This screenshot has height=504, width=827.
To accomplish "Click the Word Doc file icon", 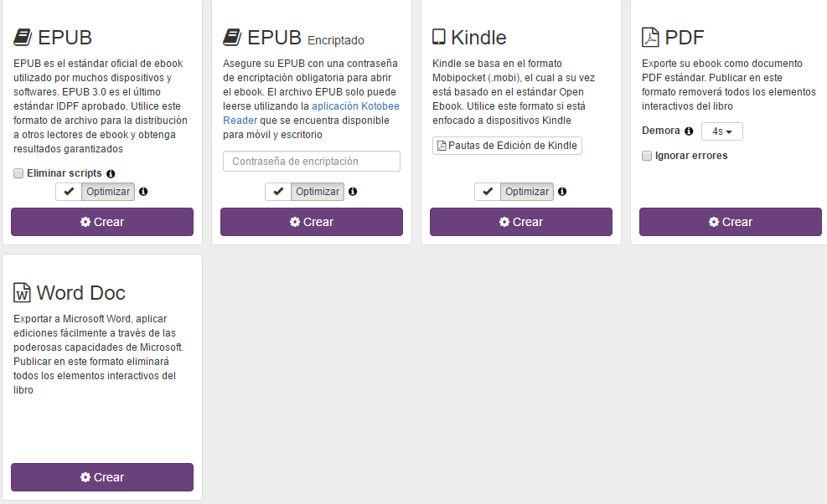I will pyautogui.click(x=22, y=293).
